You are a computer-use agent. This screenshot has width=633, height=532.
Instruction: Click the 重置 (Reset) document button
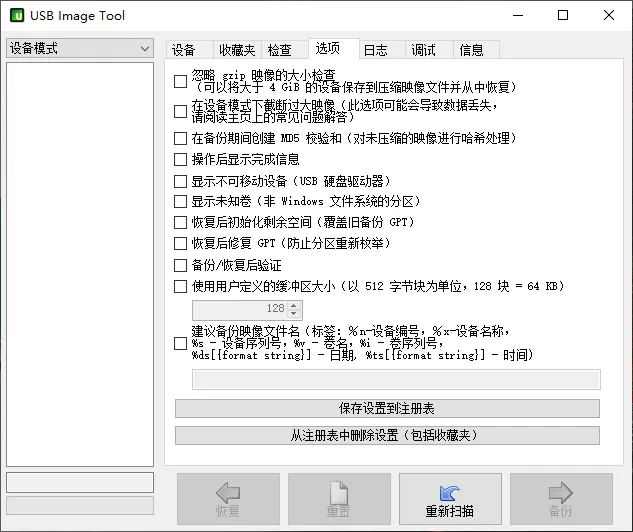point(339,499)
